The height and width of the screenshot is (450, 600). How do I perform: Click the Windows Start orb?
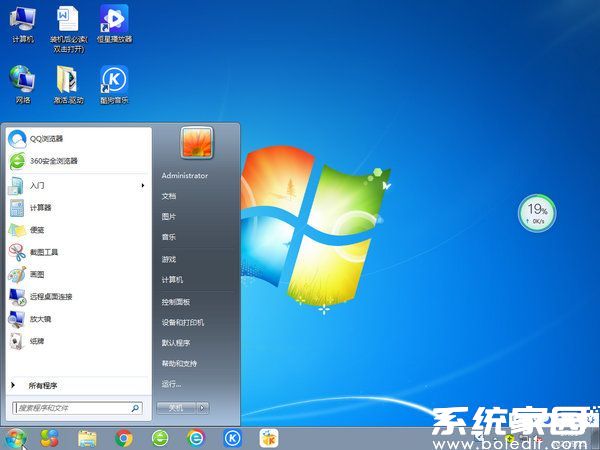15,439
